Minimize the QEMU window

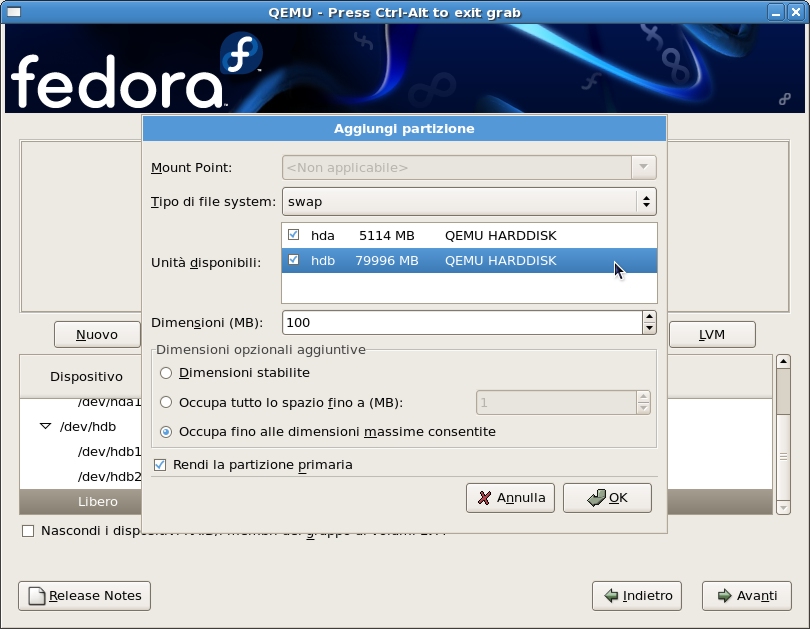pyautogui.click(x=775, y=12)
